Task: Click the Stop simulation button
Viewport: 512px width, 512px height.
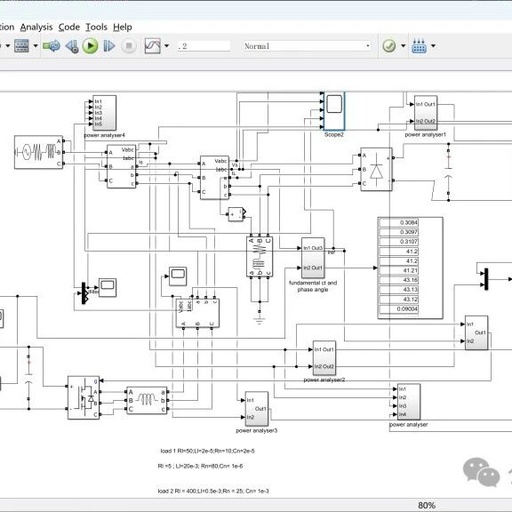Action: (129, 46)
